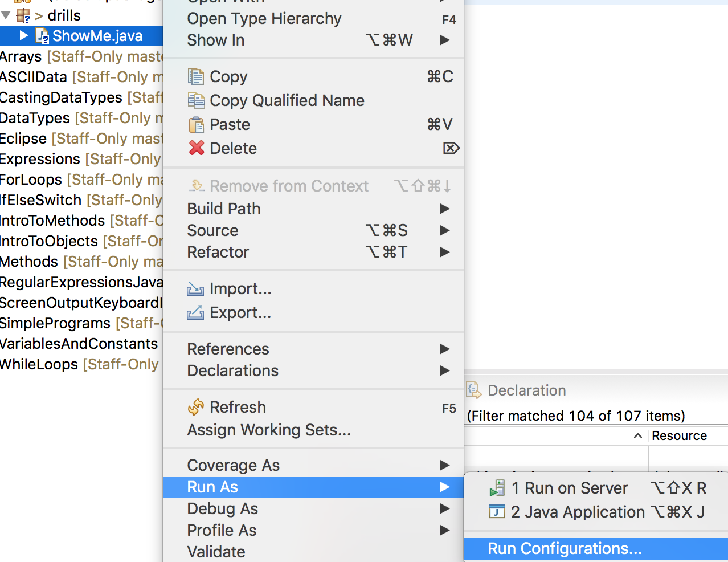Click the Resource column header

(679, 435)
